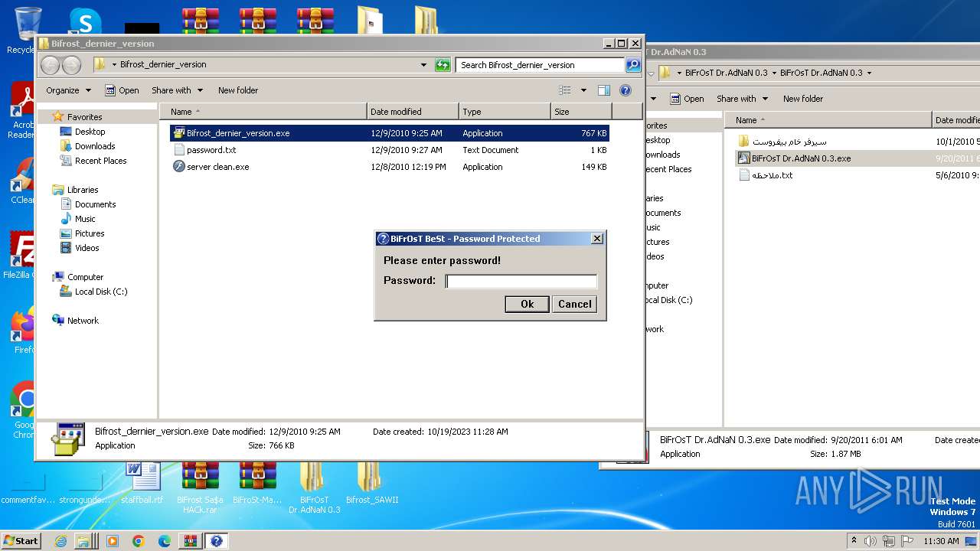Open the Videos library
980x551 pixels.
(87, 248)
